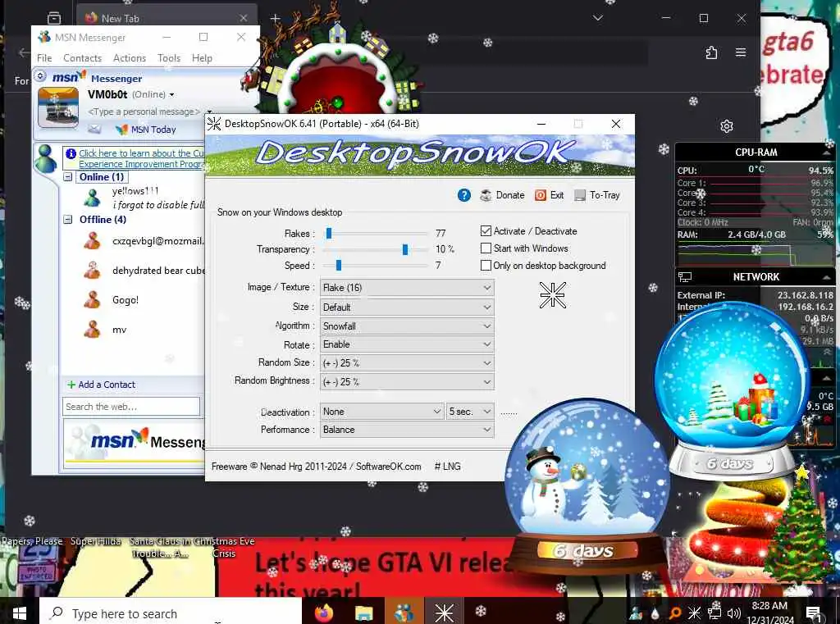Open browser hamburger application menu
The width and height of the screenshot is (840, 624).
[741, 52]
